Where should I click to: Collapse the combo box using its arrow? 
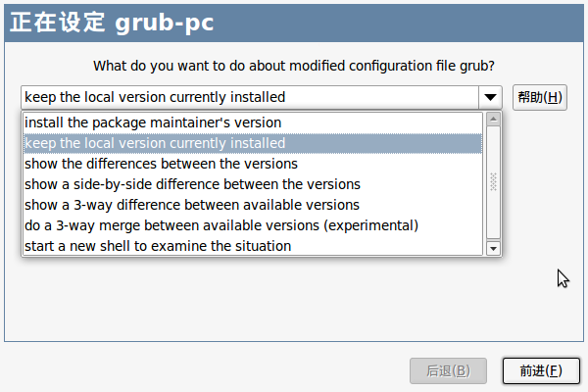point(490,98)
